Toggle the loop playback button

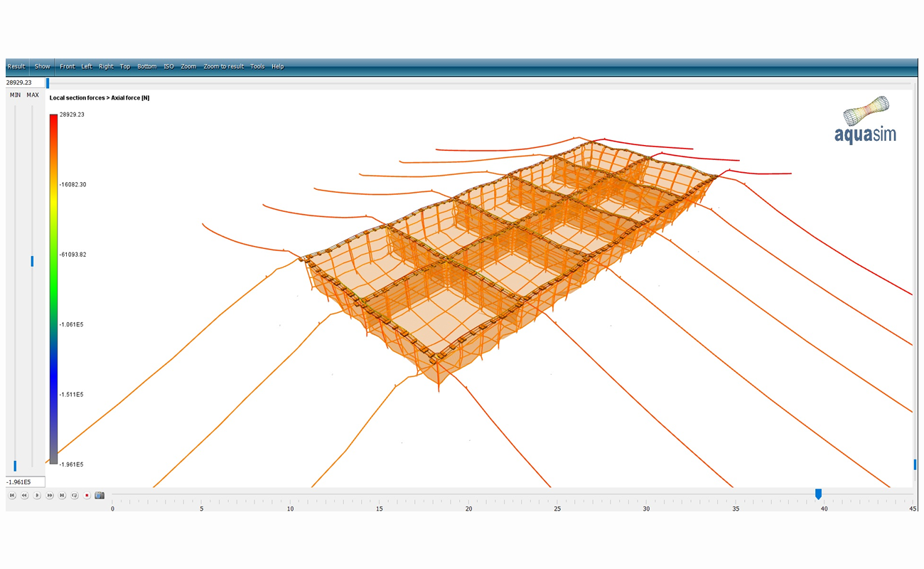click(75, 495)
